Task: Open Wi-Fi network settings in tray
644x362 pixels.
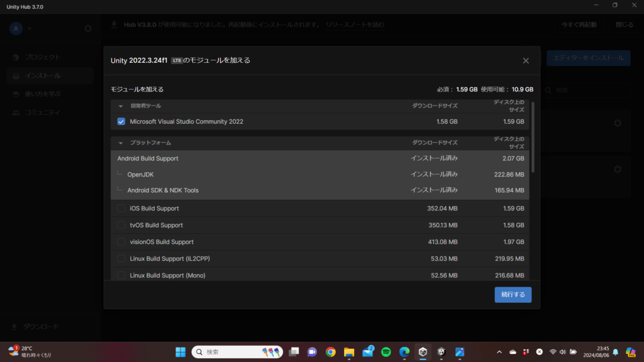Action: click(553, 352)
